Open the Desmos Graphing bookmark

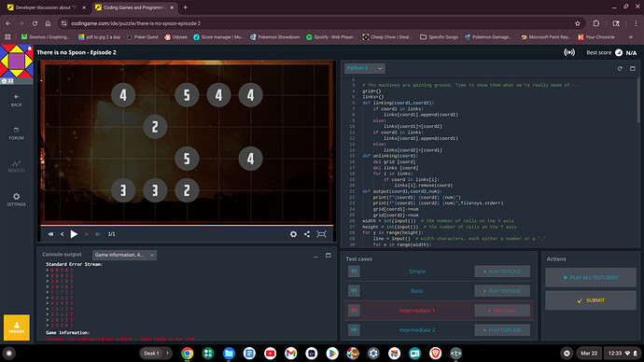click(46, 37)
